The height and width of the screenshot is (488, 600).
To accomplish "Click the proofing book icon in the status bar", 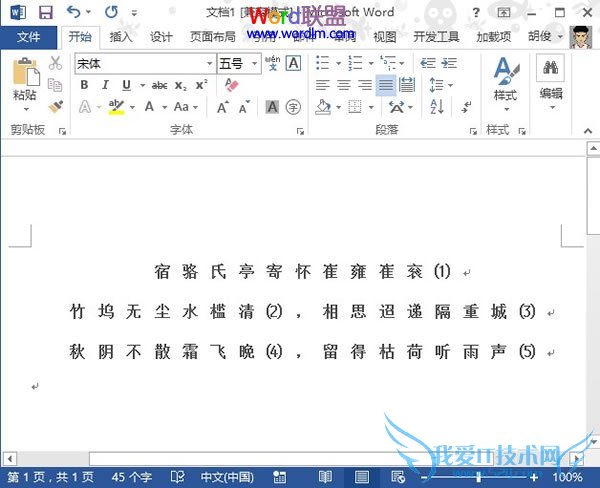I will tap(177, 477).
